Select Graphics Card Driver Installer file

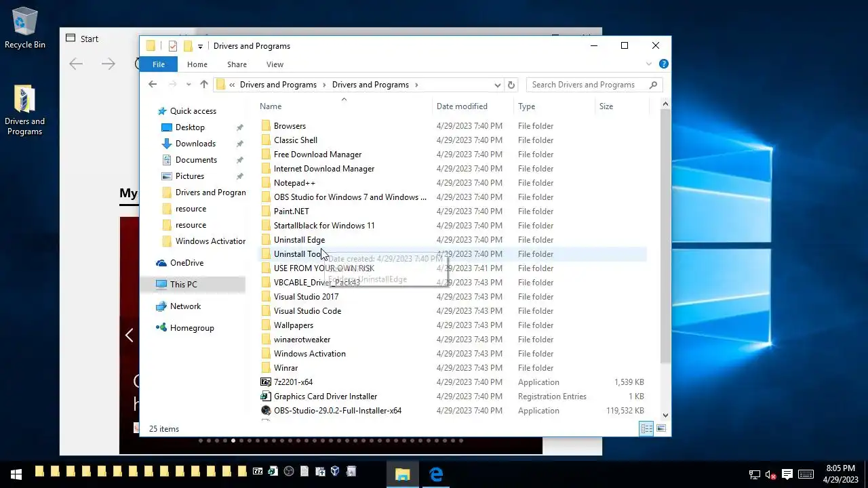click(x=325, y=396)
